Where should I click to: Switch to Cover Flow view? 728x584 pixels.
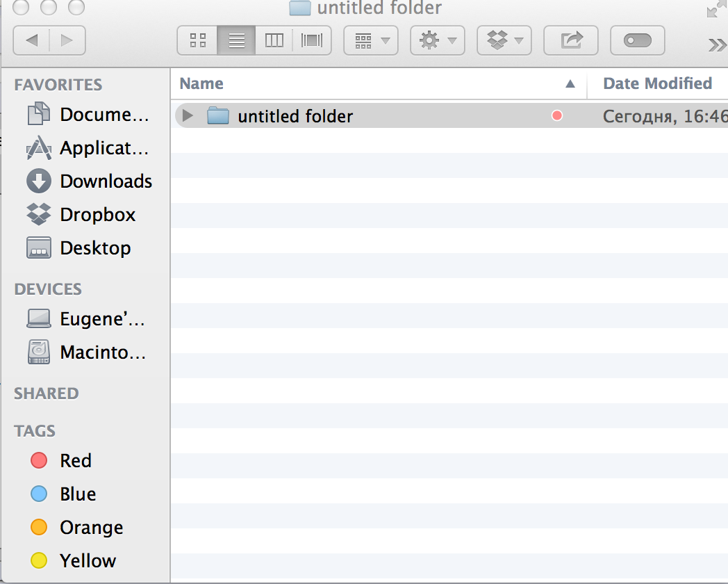311,40
